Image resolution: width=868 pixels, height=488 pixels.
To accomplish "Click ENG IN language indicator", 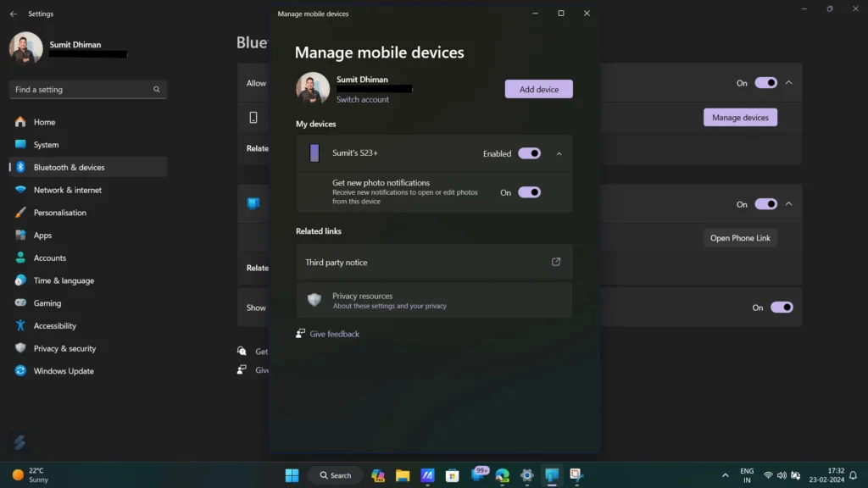I will coord(747,475).
